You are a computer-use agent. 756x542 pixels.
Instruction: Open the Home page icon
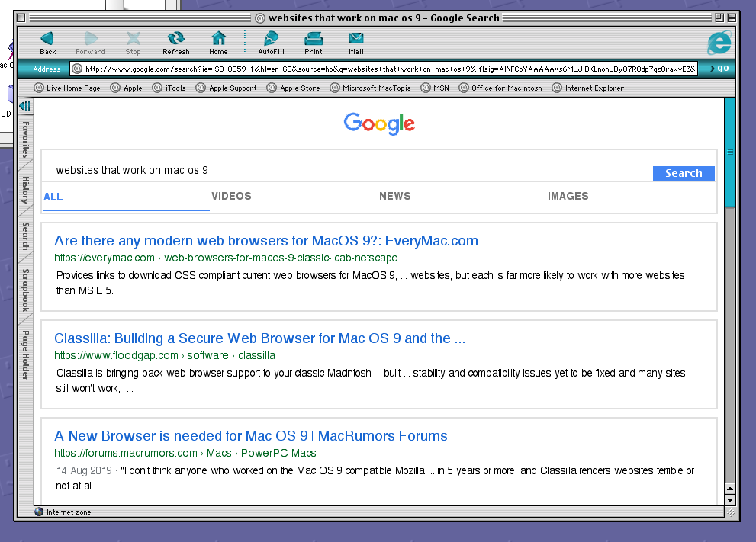tap(218, 39)
